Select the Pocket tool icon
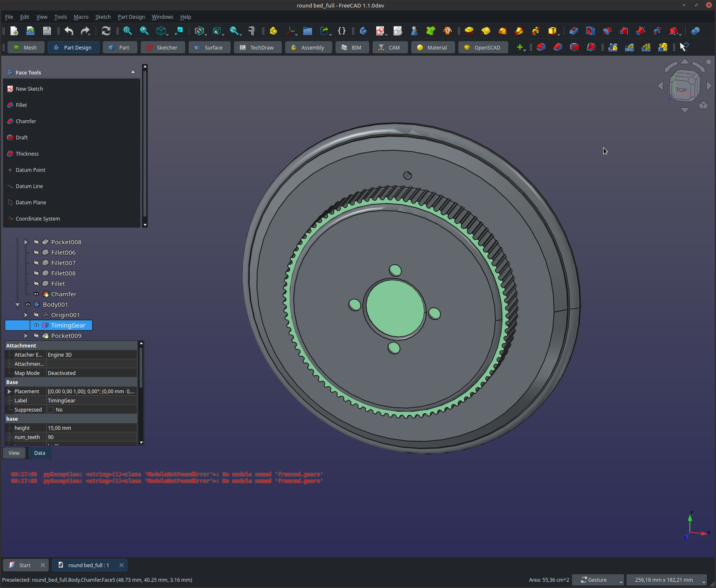Viewport: 716px width, 588px height. tap(574, 31)
